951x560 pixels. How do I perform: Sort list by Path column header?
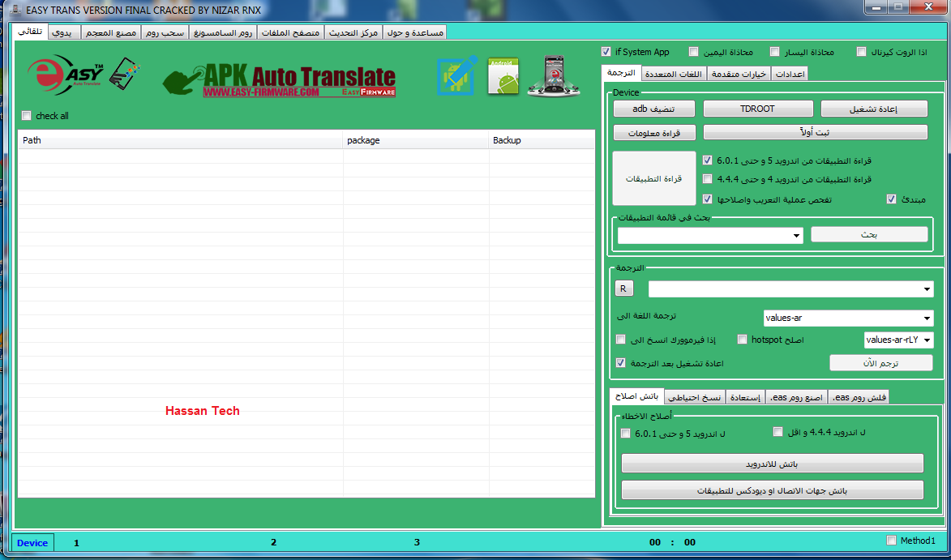181,140
